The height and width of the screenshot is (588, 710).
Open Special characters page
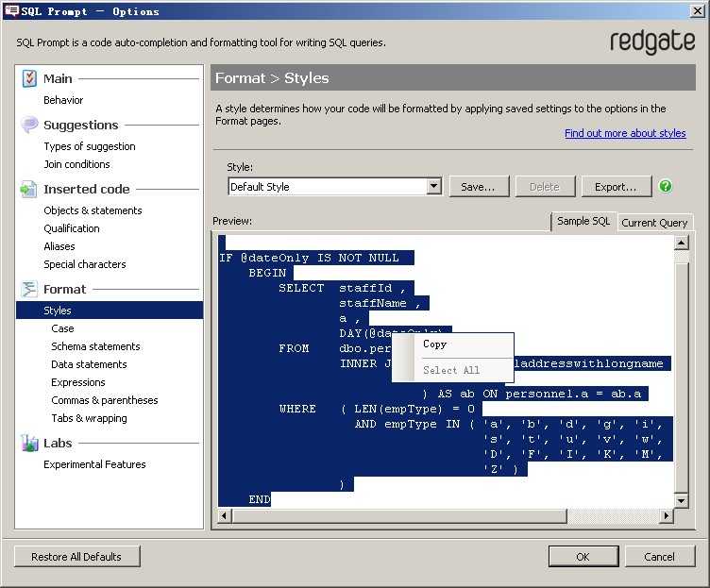[85, 264]
